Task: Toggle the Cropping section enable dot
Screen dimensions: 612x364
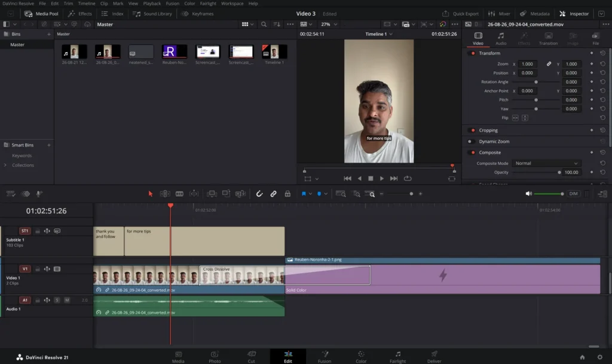Action: (473, 130)
